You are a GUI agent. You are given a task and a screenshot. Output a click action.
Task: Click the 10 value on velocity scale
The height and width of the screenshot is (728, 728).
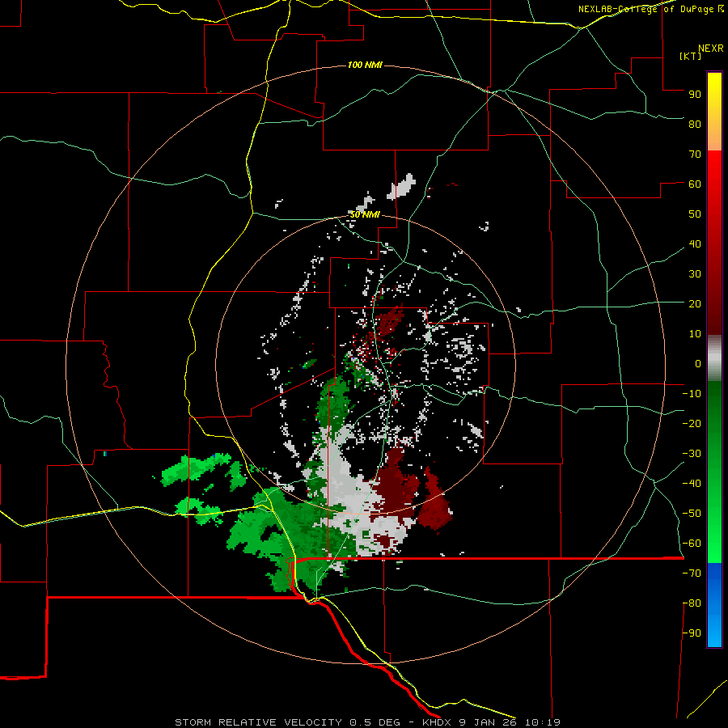coord(695,334)
